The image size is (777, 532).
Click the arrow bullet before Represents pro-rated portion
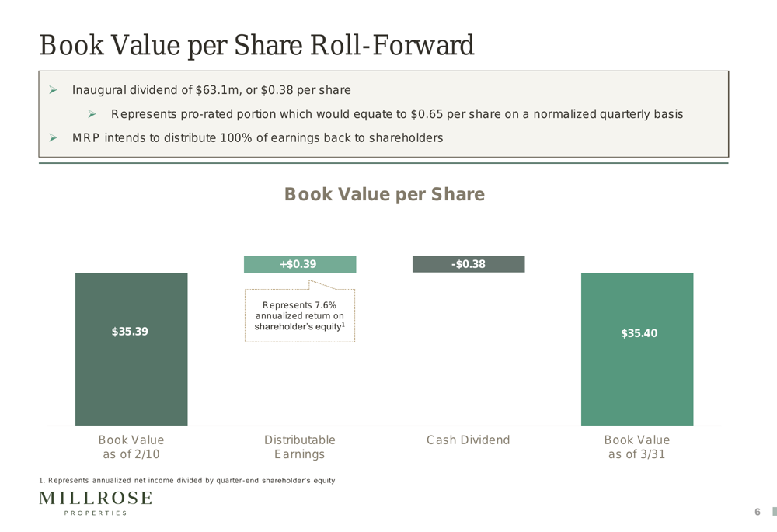pyautogui.click(x=92, y=115)
